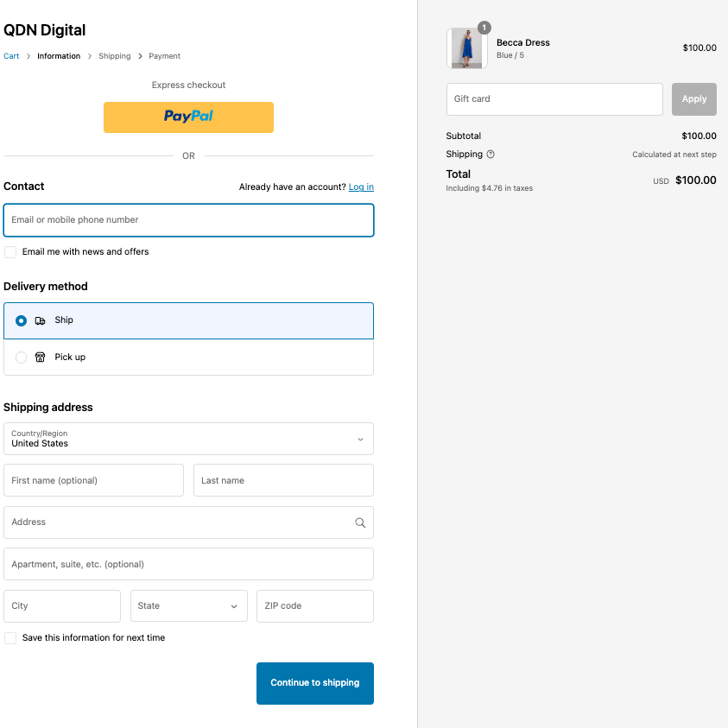
Task: Go to Cart in the breadcrumb
Action: point(11,56)
